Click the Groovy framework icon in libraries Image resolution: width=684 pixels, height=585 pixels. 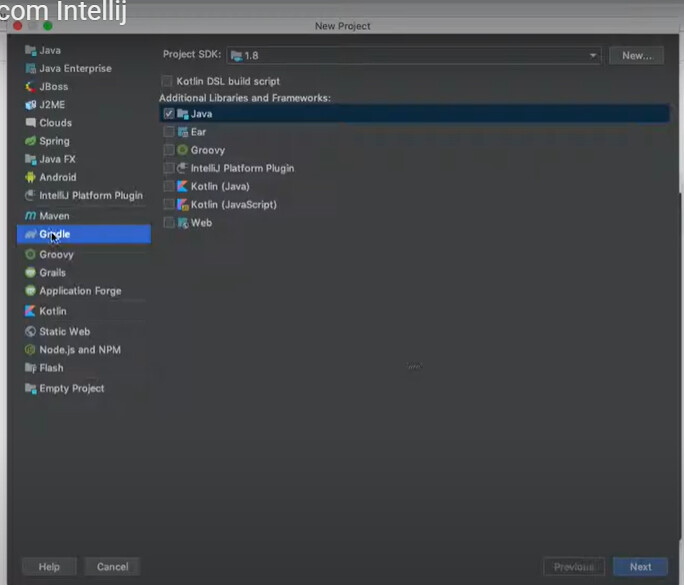click(183, 150)
